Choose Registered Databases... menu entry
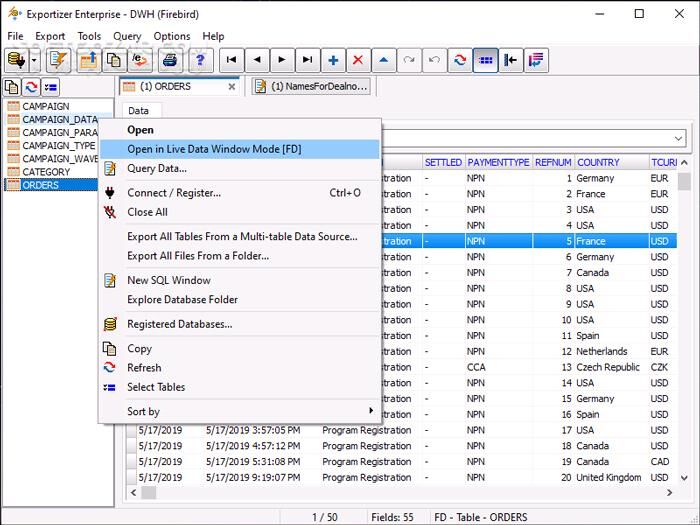The image size is (700, 525). coord(240,324)
